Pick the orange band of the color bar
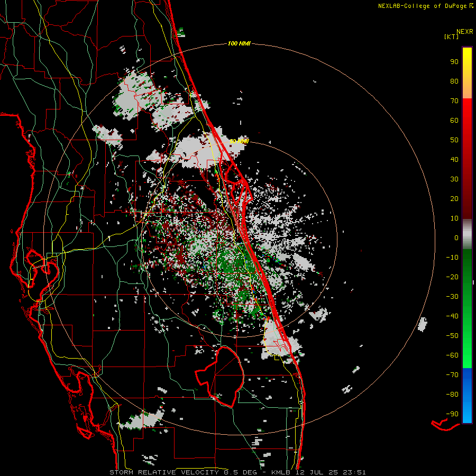476x476 pixels. point(467,90)
